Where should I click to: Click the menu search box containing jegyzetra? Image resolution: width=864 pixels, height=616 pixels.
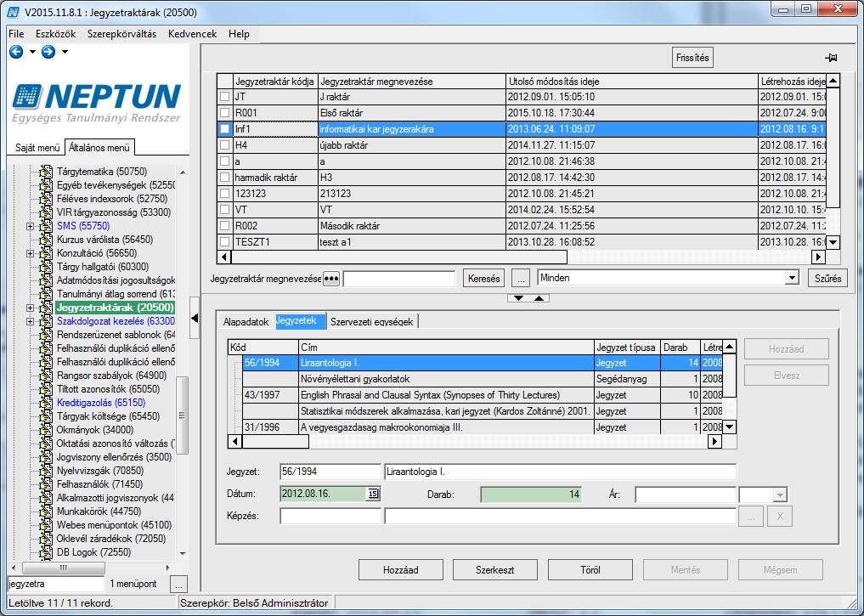55,584
